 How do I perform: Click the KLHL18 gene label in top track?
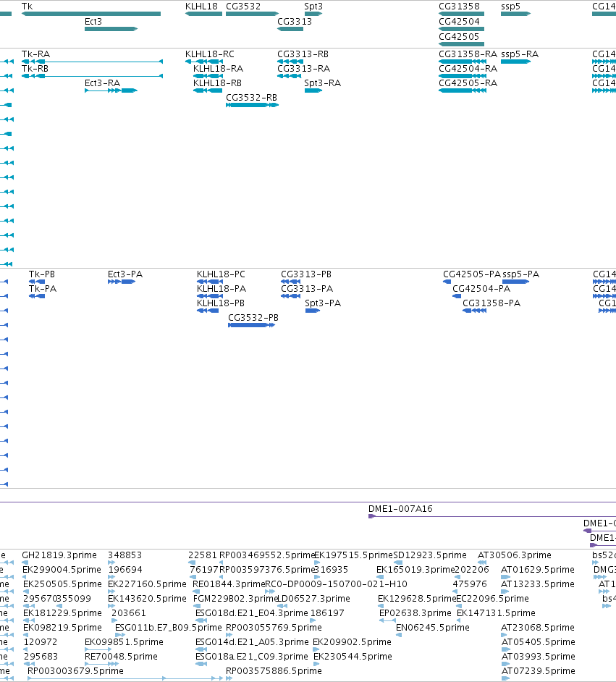[201, 7]
